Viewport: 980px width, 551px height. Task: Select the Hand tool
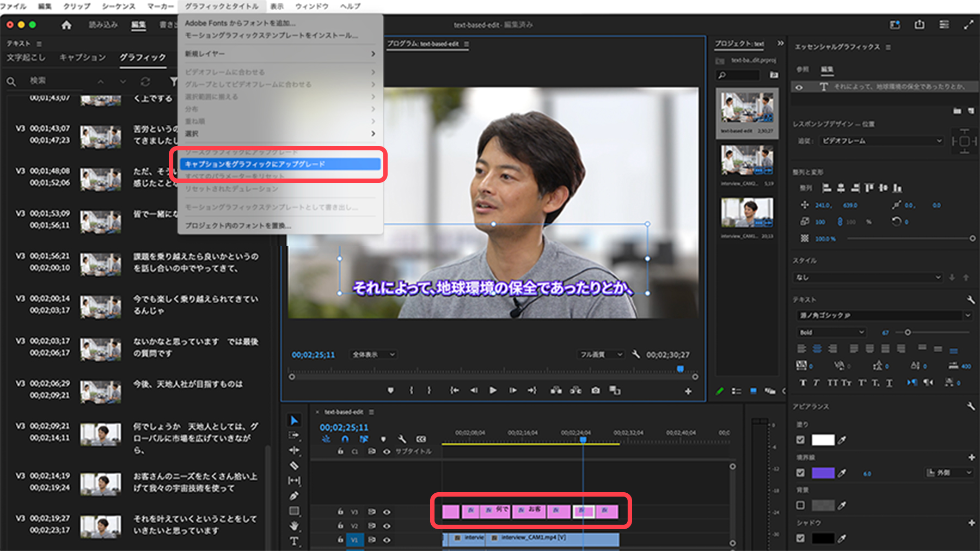(x=294, y=526)
